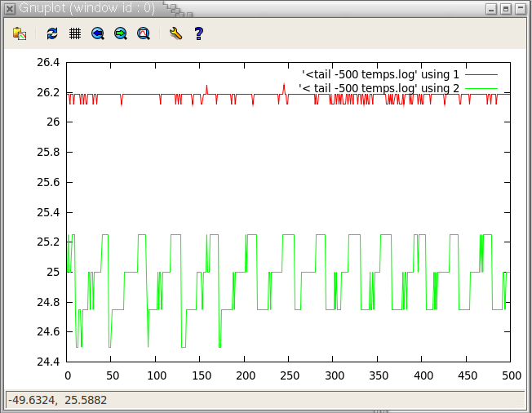Open terminal configuration wrench icon
The image size is (532, 413).
pyautogui.click(x=175, y=33)
